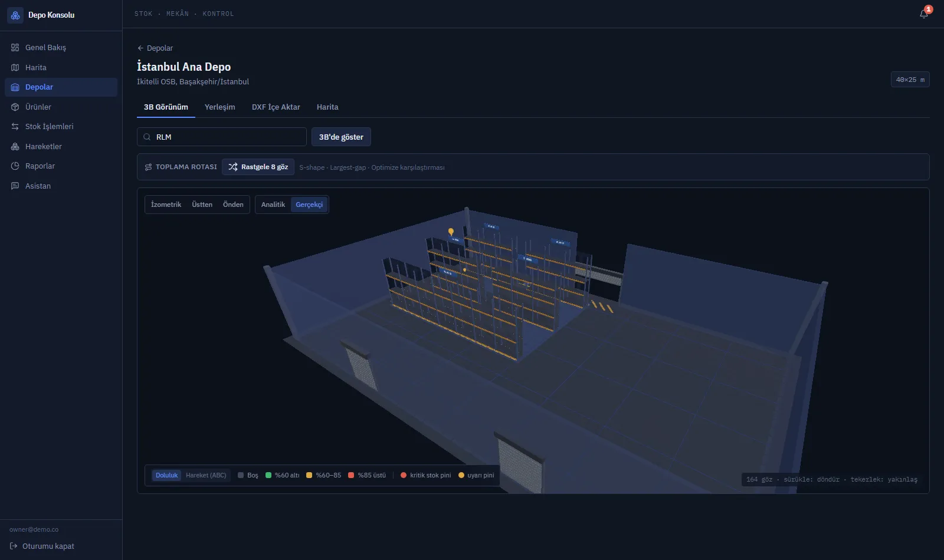Viewport: 944px width, 560px height.
Task: Toggle Doluluk color mode
Action: [167, 475]
